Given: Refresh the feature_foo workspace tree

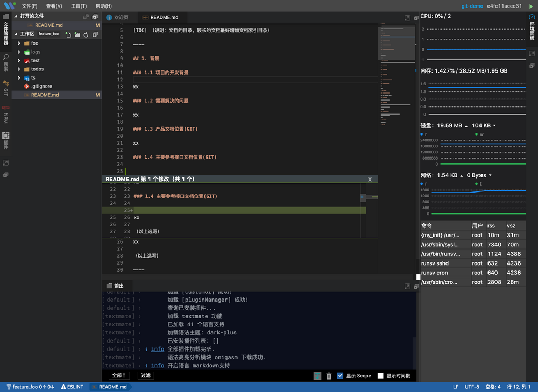Looking at the screenshot, I should [x=86, y=34].
